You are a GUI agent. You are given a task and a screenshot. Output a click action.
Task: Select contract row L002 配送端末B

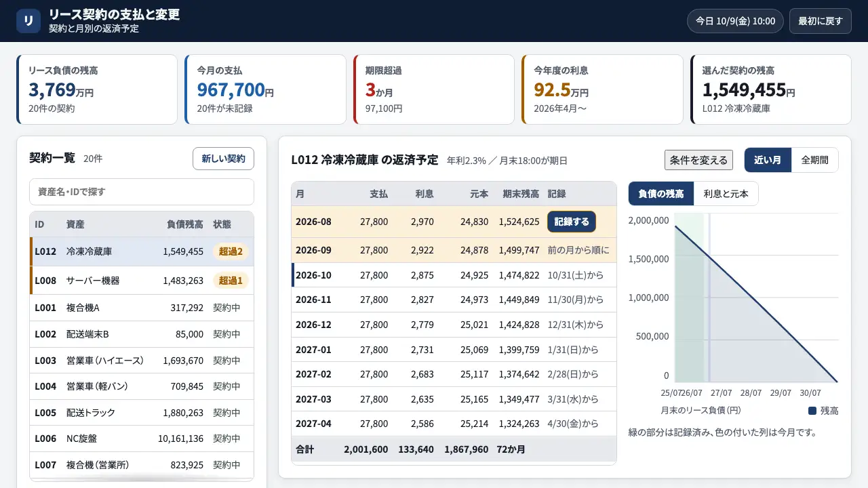(142, 334)
